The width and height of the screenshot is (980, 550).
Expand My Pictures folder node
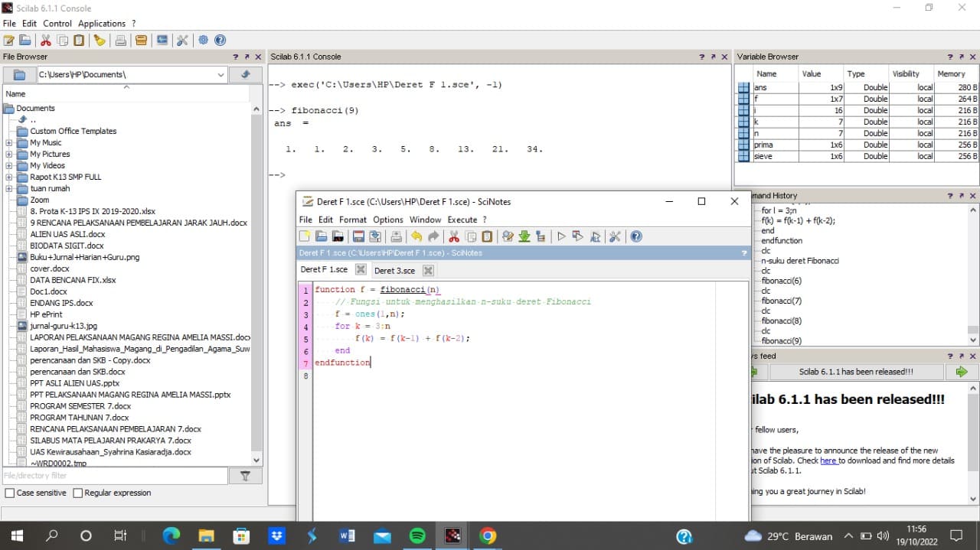click(9, 155)
